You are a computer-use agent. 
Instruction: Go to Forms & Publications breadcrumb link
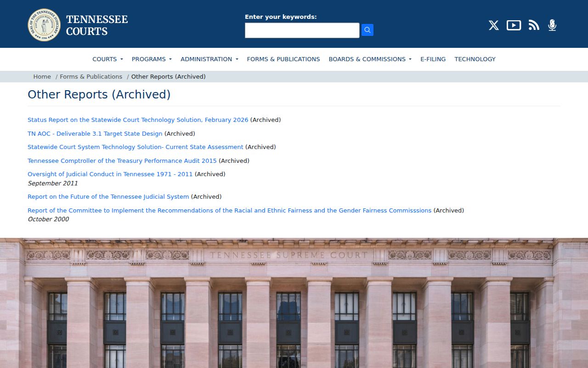coord(91,77)
